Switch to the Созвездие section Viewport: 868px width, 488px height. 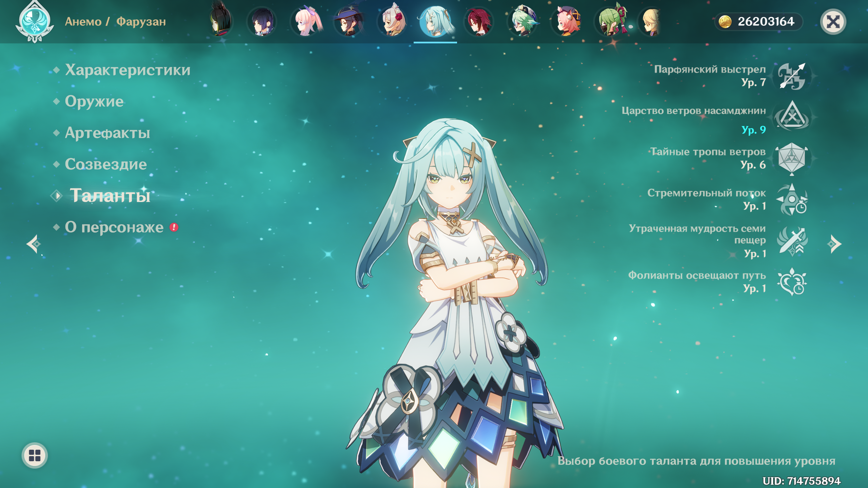point(106,164)
